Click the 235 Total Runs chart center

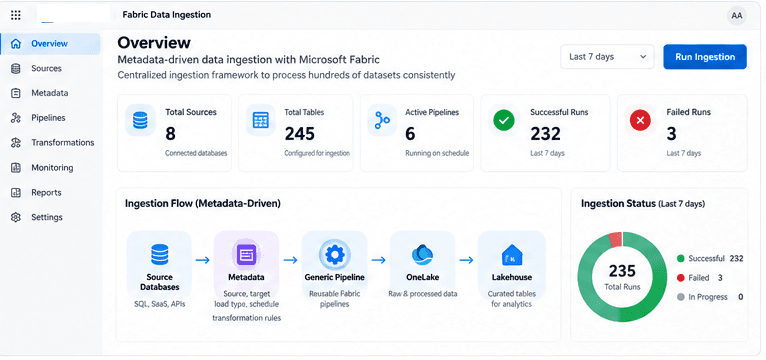tap(622, 277)
